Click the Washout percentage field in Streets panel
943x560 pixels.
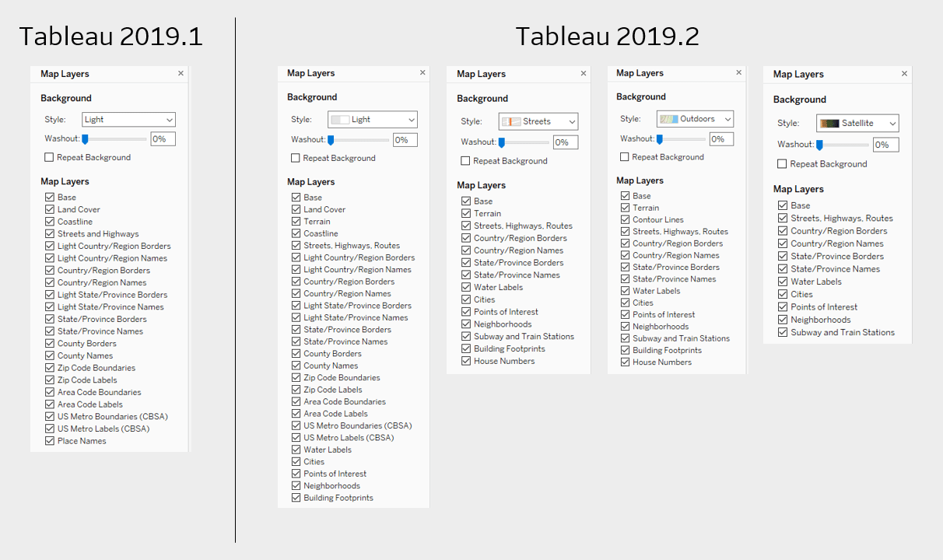click(566, 142)
